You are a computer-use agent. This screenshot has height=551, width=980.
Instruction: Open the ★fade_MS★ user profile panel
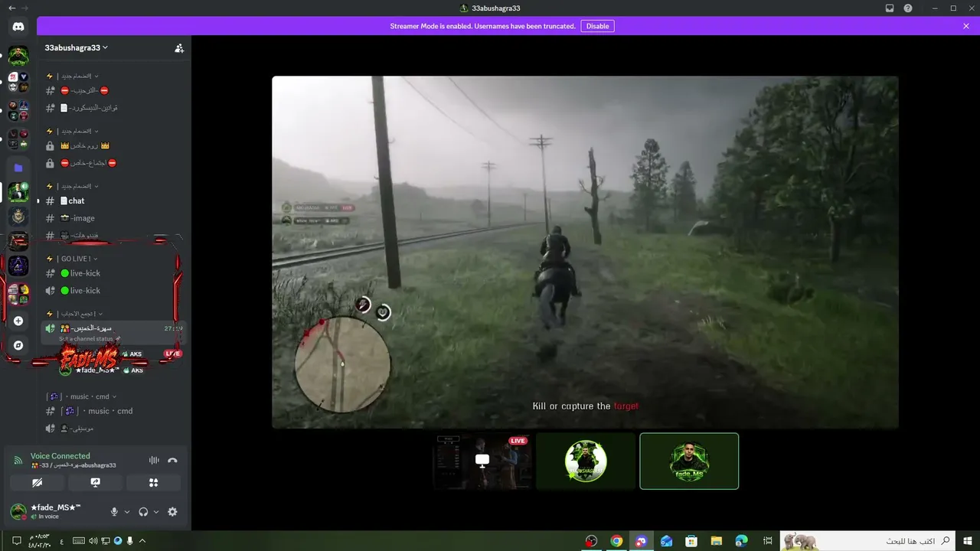point(55,512)
